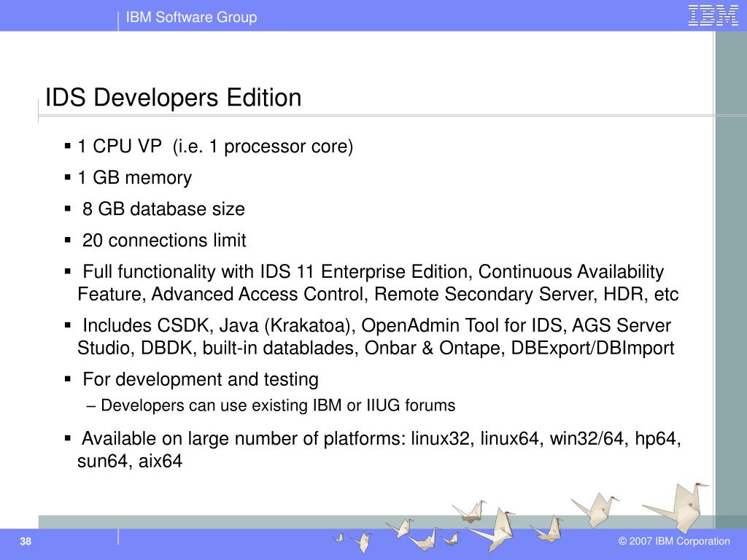Click the largest origami crane graphic

(675, 505)
